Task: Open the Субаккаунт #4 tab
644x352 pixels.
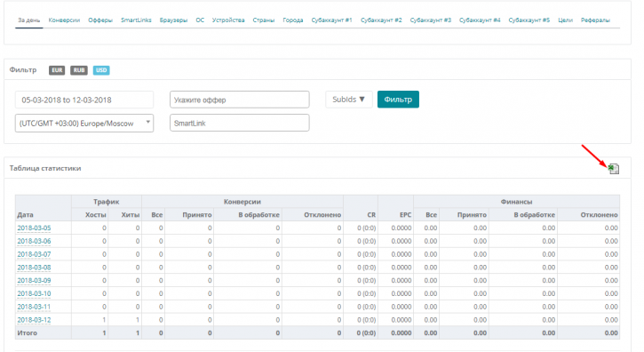Action: 480,20
